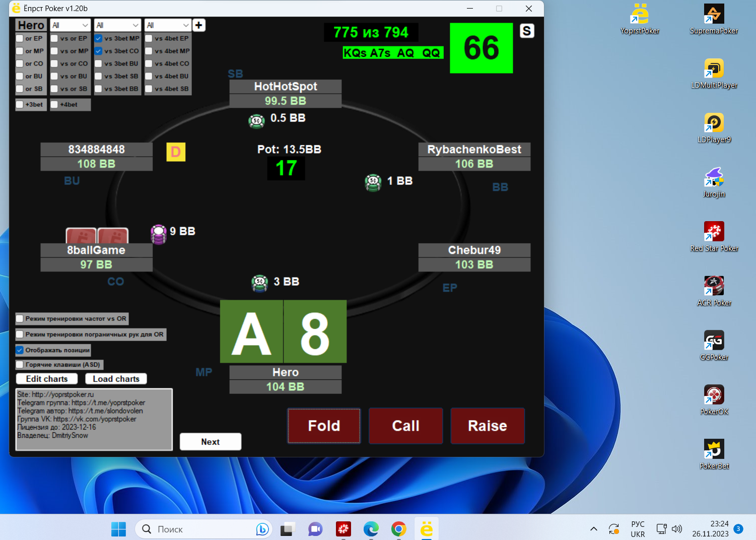Viewport: 756px width, 540px height.
Task: Check 'vs 4bet EP' checkbox
Action: [x=149, y=38]
